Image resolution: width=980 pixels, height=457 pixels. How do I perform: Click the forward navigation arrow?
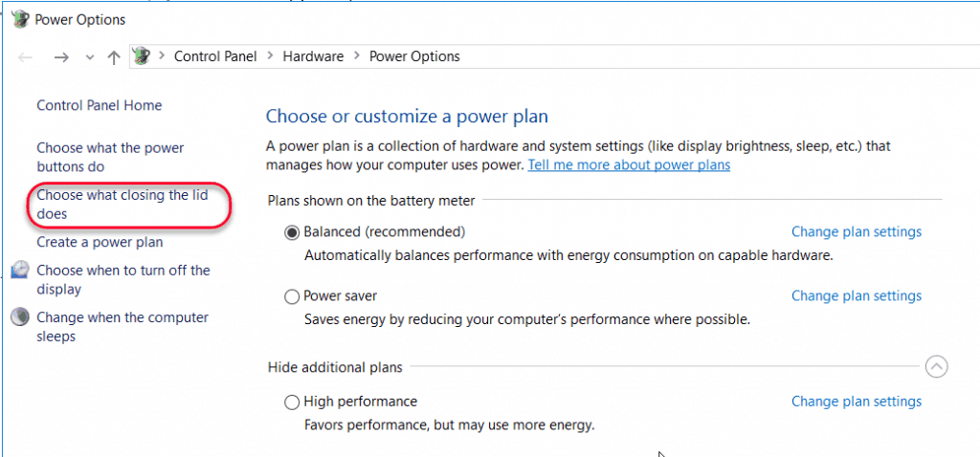(61, 57)
